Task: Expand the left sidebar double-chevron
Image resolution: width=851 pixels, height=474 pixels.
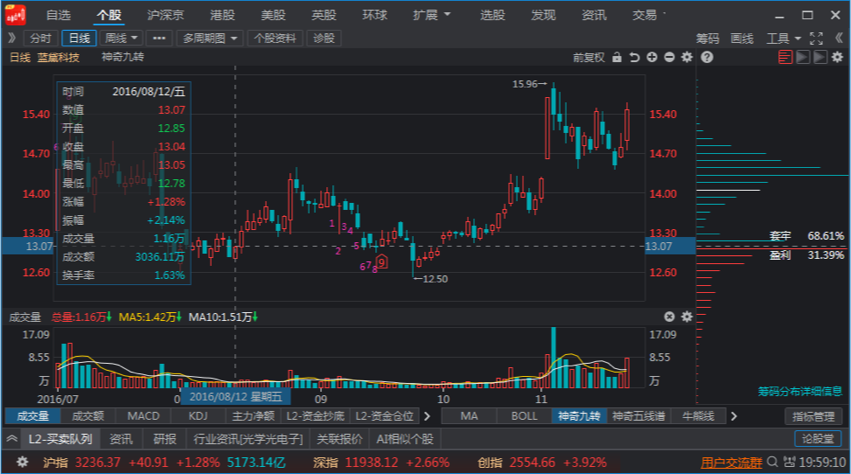Action: tap(11, 38)
